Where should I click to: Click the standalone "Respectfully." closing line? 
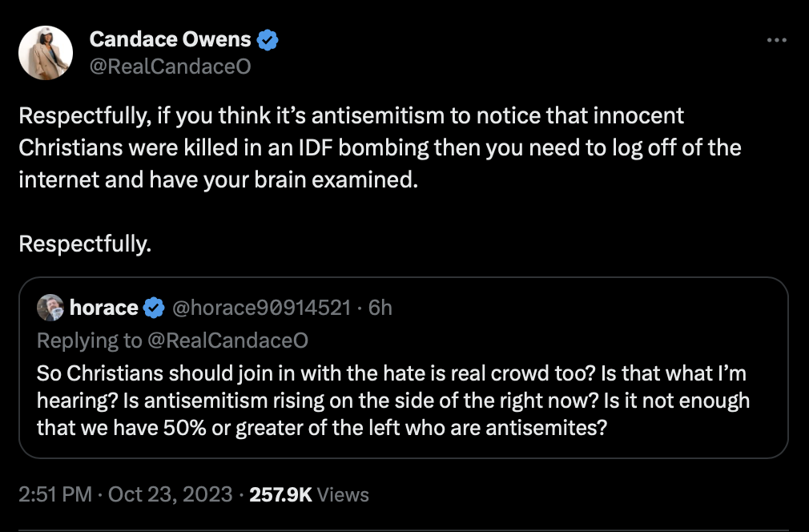point(85,244)
